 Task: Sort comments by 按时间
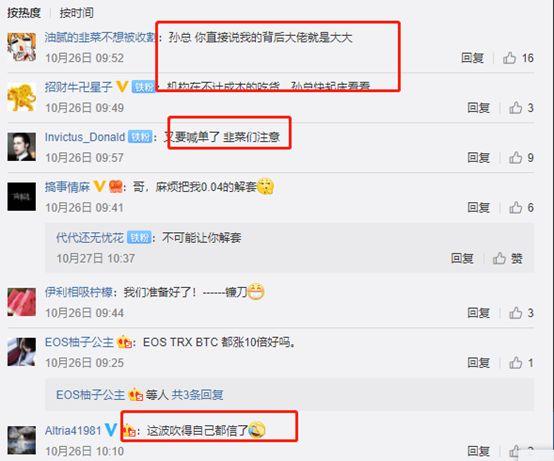76,13
